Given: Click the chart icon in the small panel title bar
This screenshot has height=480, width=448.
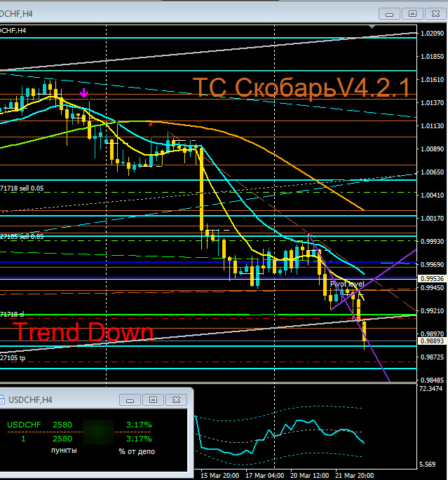Looking at the screenshot, I should click(5, 400).
